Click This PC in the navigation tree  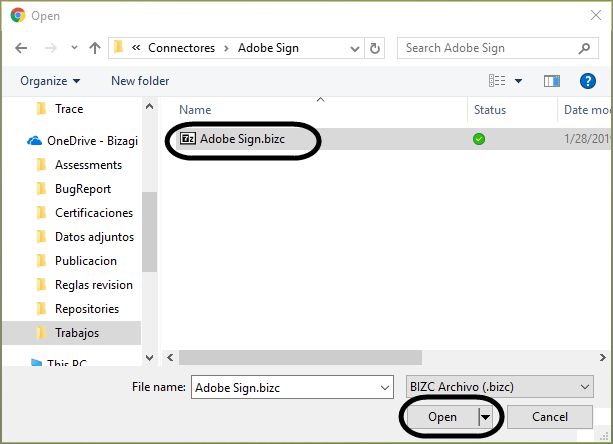pos(67,362)
